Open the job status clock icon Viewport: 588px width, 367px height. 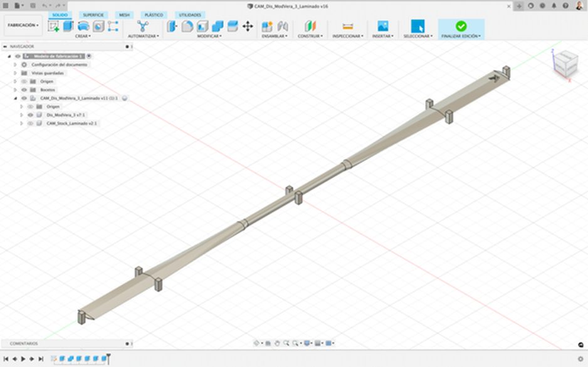pos(542,6)
